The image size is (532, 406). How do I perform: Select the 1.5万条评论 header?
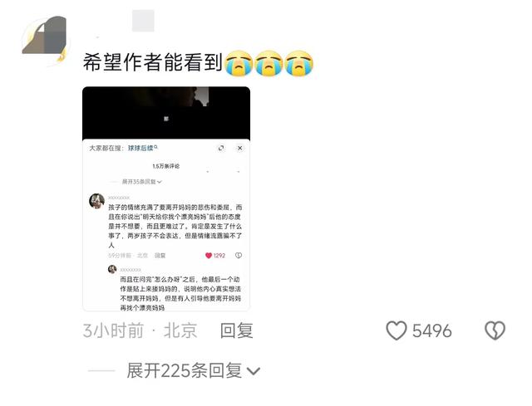tap(166, 166)
